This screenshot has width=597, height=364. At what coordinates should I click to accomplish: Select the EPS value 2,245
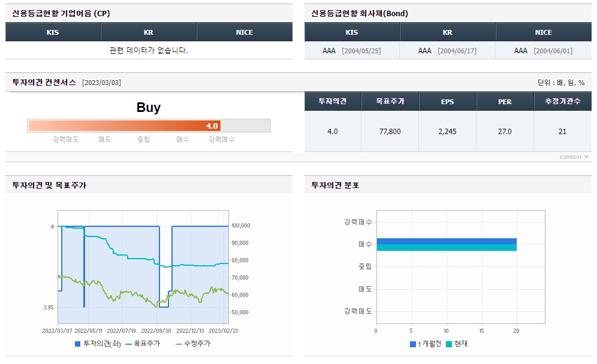coord(447,131)
